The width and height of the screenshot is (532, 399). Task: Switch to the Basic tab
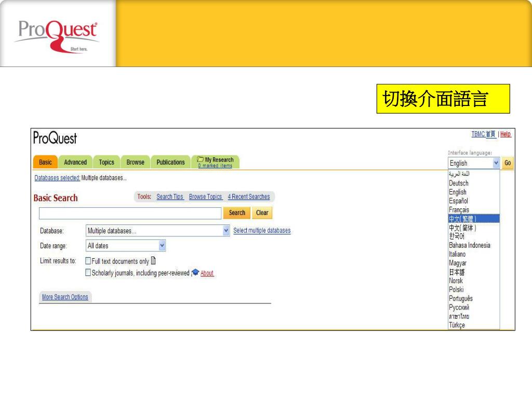pyautogui.click(x=46, y=162)
